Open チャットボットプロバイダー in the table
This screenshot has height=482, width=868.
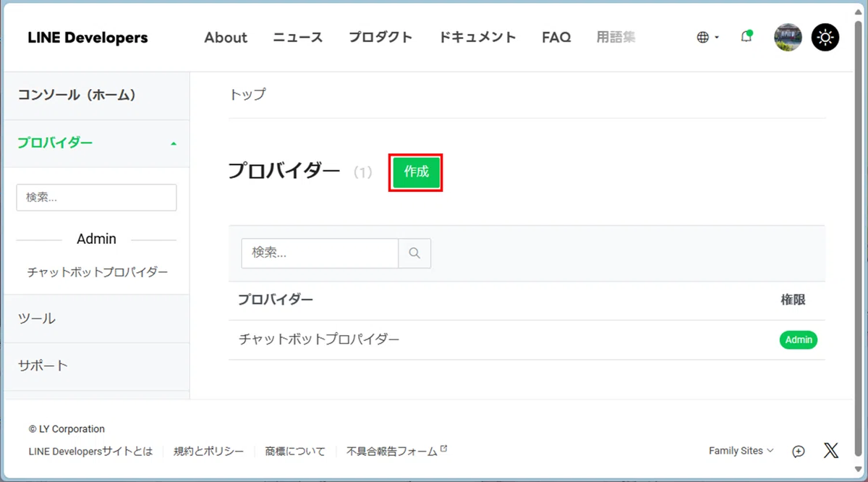coord(319,339)
